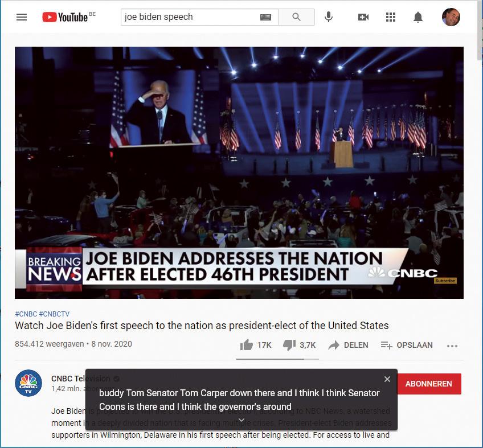Subscribe using the ABONNEREN button
483x448 pixels.
click(x=428, y=384)
